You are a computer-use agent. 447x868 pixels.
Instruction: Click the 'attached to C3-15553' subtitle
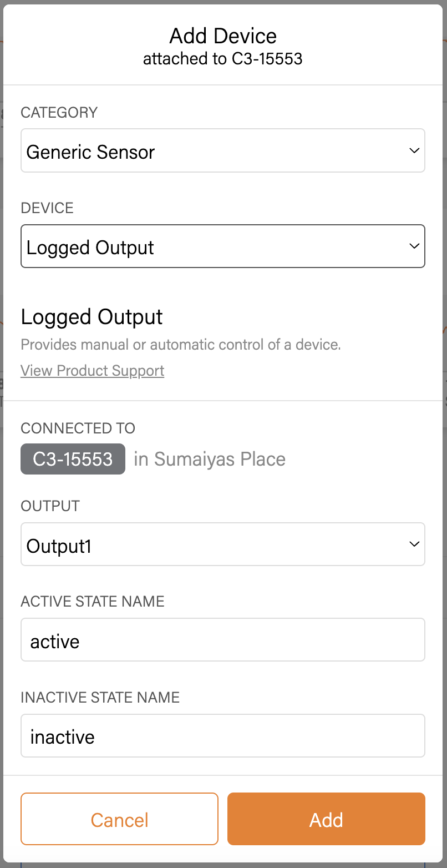pyautogui.click(x=223, y=59)
